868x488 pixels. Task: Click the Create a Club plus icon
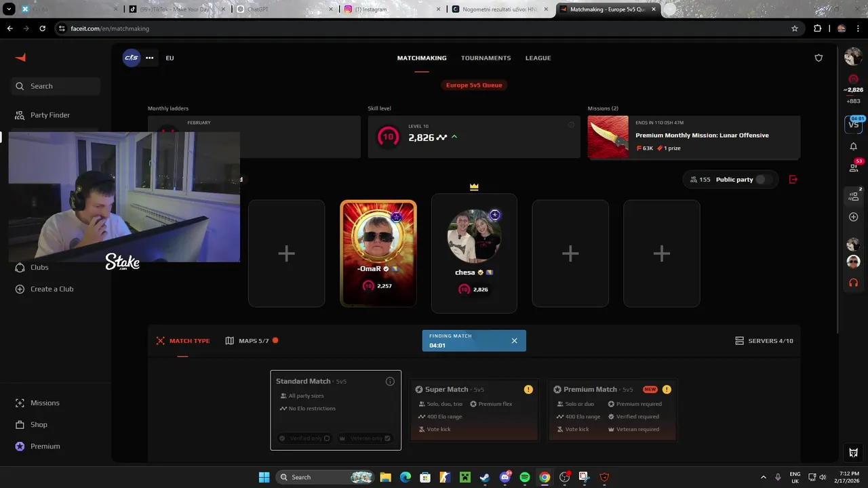click(20, 289)
